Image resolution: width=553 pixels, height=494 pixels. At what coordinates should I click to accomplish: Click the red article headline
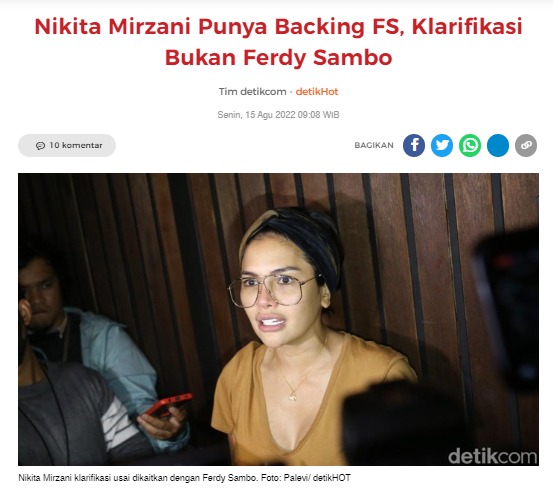tap(278, 42)
